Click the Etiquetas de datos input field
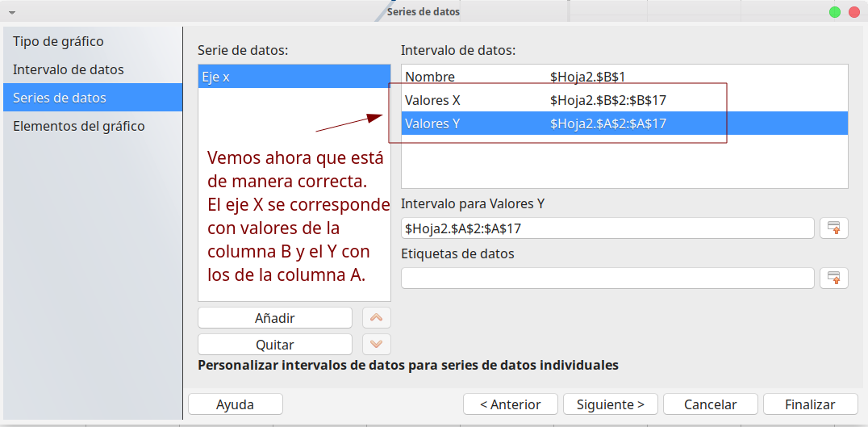 [x=607, y=278]
